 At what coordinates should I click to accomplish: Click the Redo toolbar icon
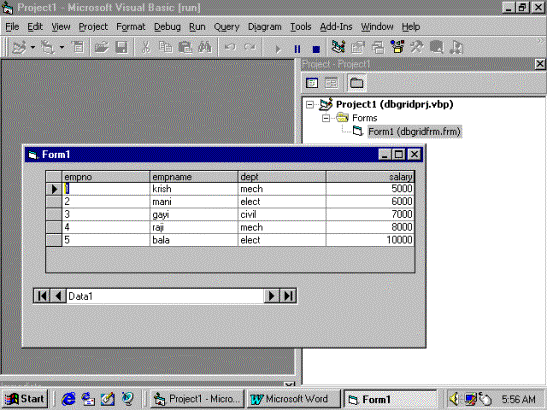[250, 47]
